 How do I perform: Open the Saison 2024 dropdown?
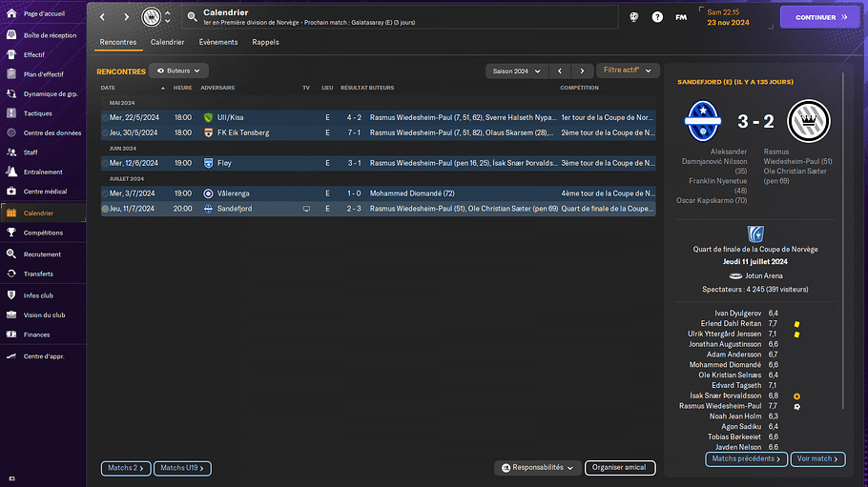[x=516, y=71]
